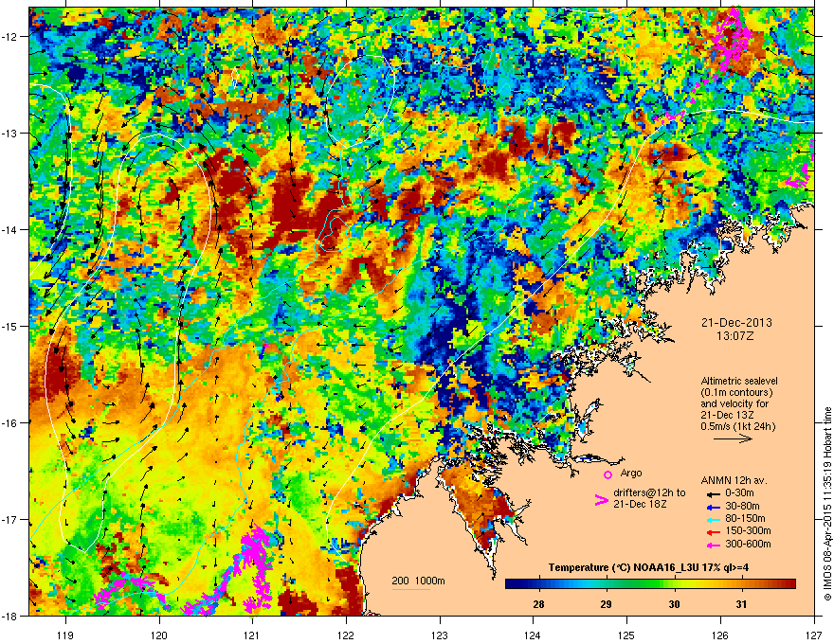Click the black 0-30m arrow legend icon
This screenshot has width=834, height=644.
point(712,493)
